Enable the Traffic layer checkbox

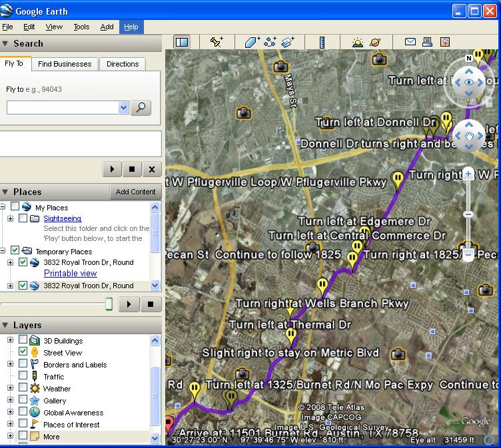click(23, 376)
